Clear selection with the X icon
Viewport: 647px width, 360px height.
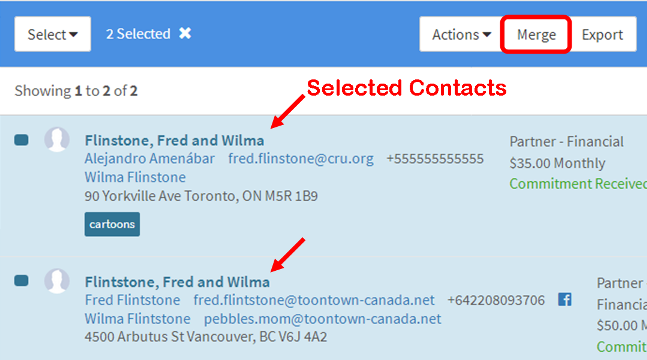[x=185, y=33]
